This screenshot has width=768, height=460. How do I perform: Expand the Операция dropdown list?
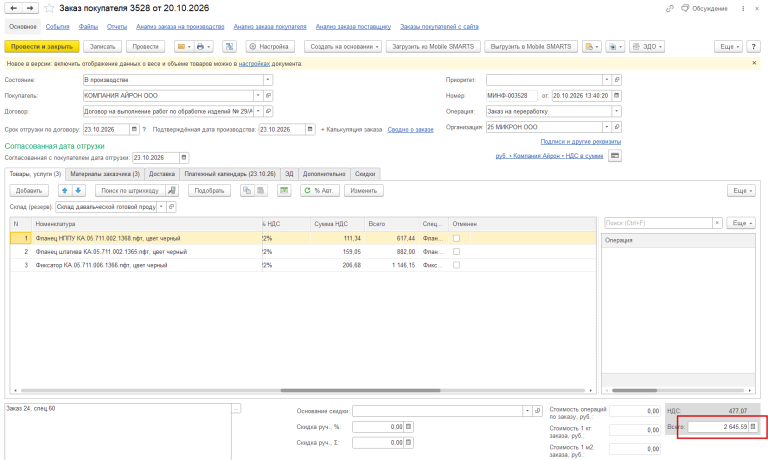pos(617,111)
